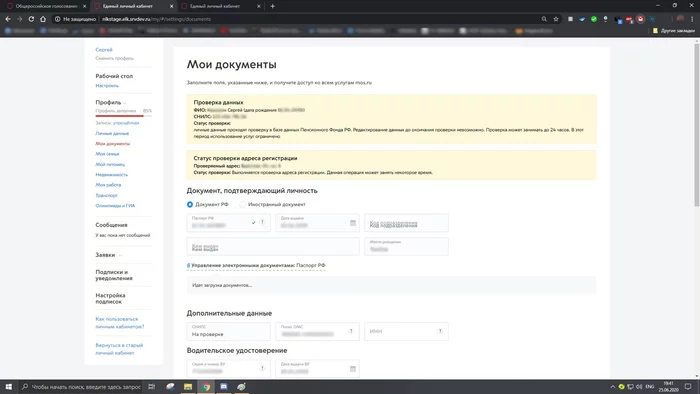This screenshot has width=700, height=394.
Task: Open Рабочий стол in the sidebar
Action: (114, 76)
